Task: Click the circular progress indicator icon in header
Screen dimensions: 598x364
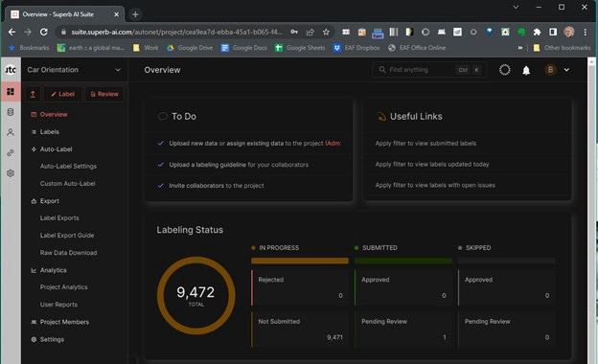Action: [504, 70]
